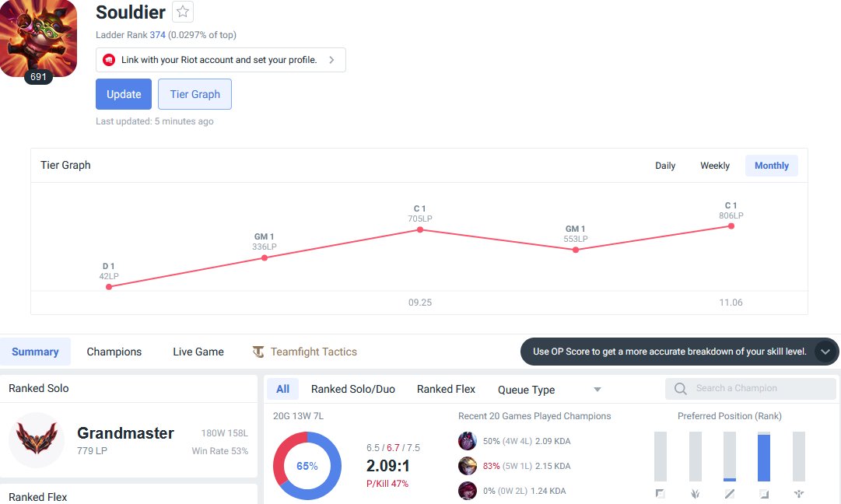Click the 2.09:1 KDA ratio text
841x504 pixels.
pyautogui.click(x=387, y=465)
